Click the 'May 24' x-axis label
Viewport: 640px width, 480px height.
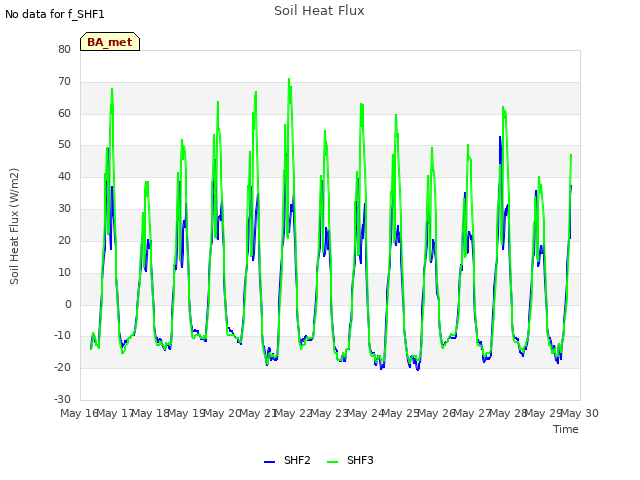[365, 413]
